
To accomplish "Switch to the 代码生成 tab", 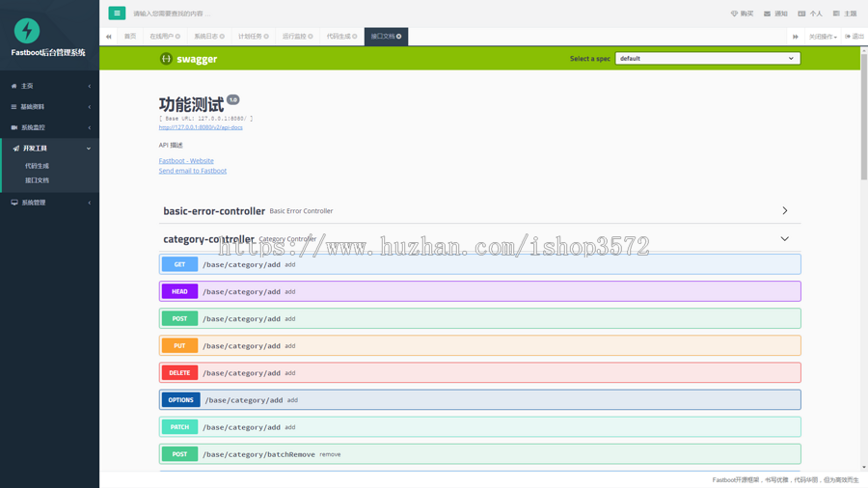I will [x=339, y=37].
